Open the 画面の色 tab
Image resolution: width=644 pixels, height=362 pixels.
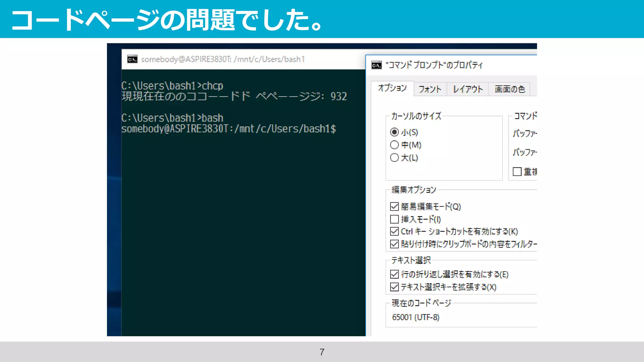coord(510,89)
